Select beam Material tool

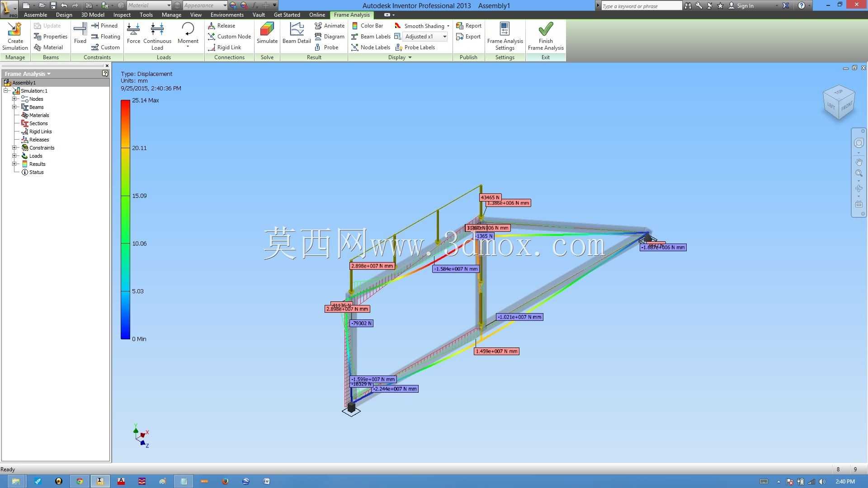[48, 47]
